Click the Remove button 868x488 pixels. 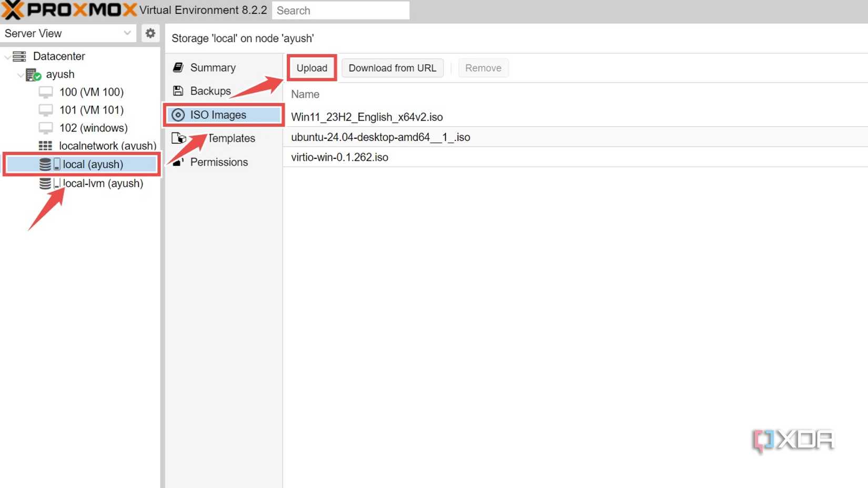point(483,68)
